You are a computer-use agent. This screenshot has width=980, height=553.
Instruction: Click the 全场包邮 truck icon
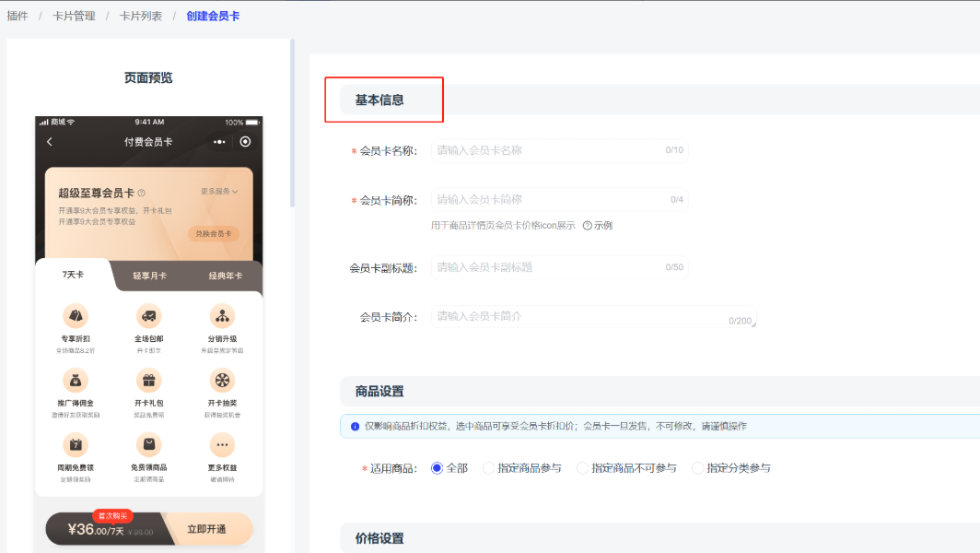coord(148,316)
